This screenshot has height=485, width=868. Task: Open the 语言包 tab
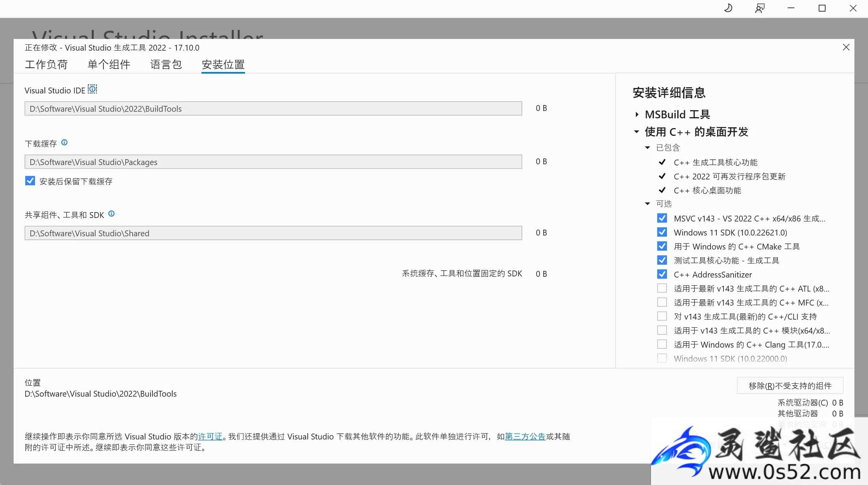[166, 64]
